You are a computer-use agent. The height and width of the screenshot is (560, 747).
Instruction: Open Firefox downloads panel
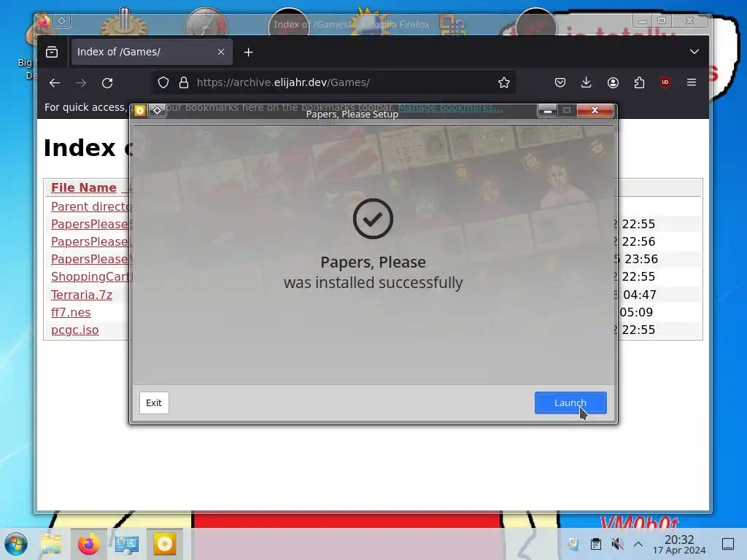[587, 83]
